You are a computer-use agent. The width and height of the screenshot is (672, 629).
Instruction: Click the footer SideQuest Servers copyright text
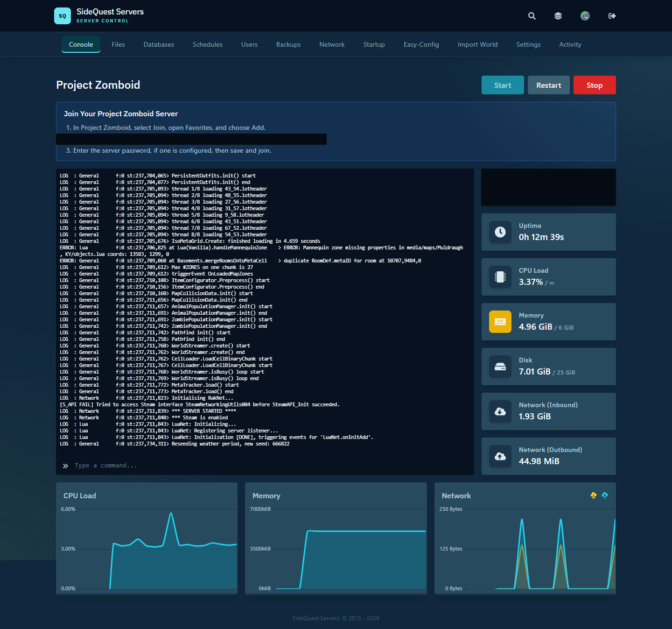336,618
